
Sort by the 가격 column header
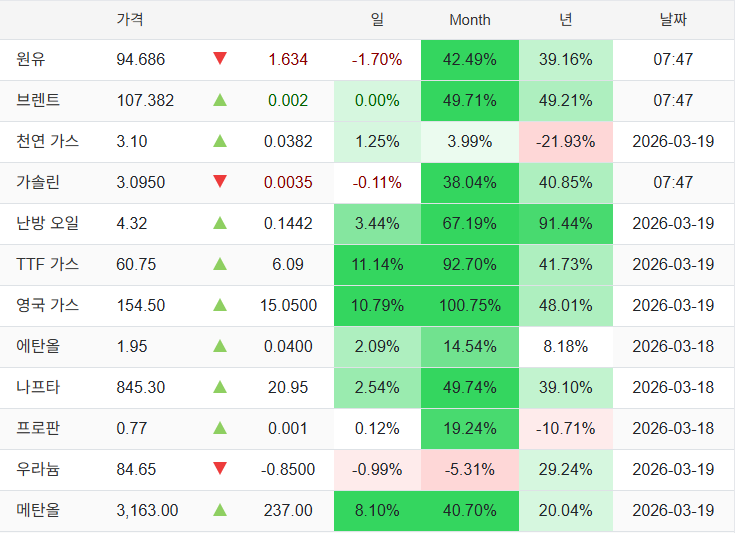pos(130,19)
